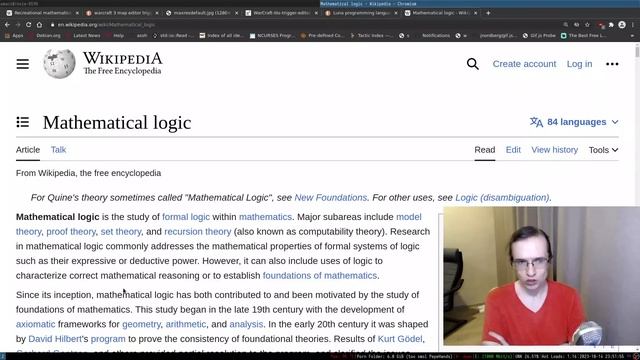Open the analysis link

pos(246,324)
